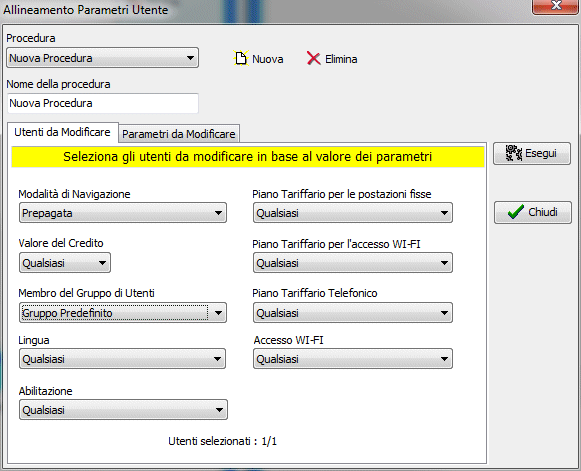Viewport: 581px width, 471px height.
Task: Click the Chiudi button label
Action: point(543,212)
